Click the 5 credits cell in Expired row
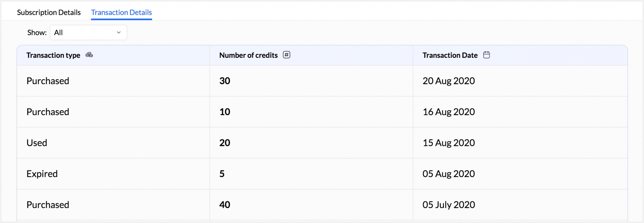The width and height of the screenshot is (644, 223). pos(222,174)
